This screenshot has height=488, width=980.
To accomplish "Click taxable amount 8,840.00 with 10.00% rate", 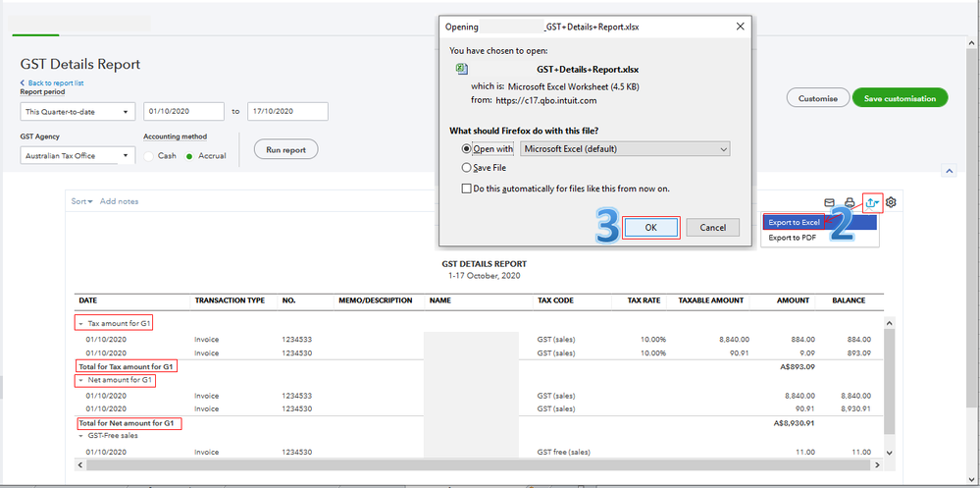I will (x=734, y=339).
